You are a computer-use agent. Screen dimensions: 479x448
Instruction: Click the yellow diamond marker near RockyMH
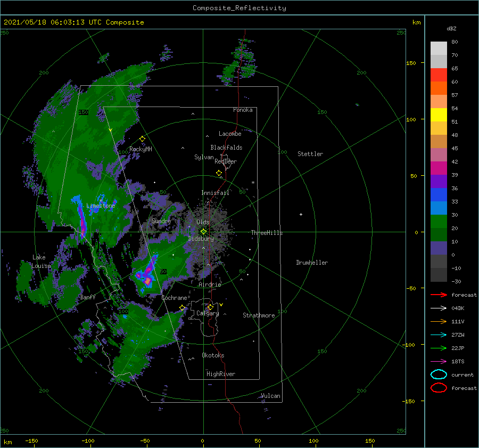pyautogui.click(x=142, y=139)
